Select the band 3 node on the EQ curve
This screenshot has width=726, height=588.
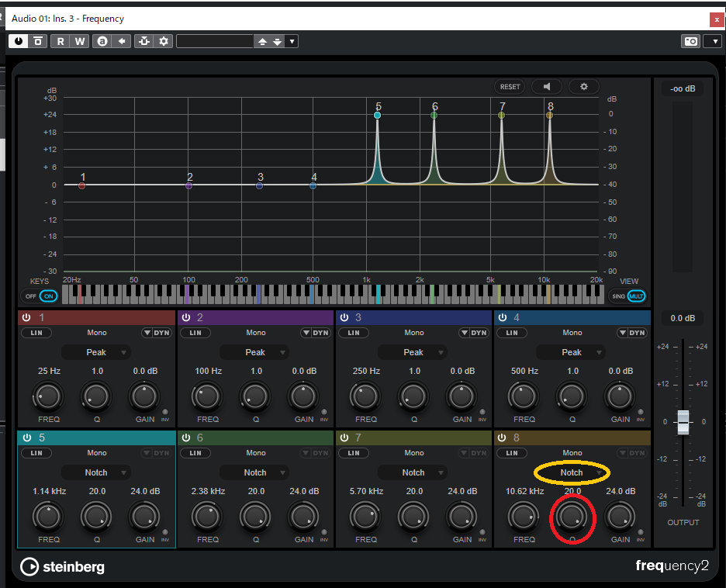pos(259,185)
